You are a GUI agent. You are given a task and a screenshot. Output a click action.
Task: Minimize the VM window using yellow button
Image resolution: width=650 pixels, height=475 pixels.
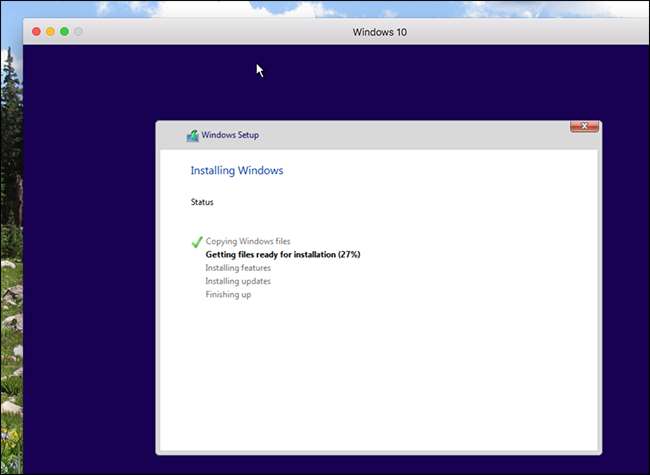[x=51, y=32]
